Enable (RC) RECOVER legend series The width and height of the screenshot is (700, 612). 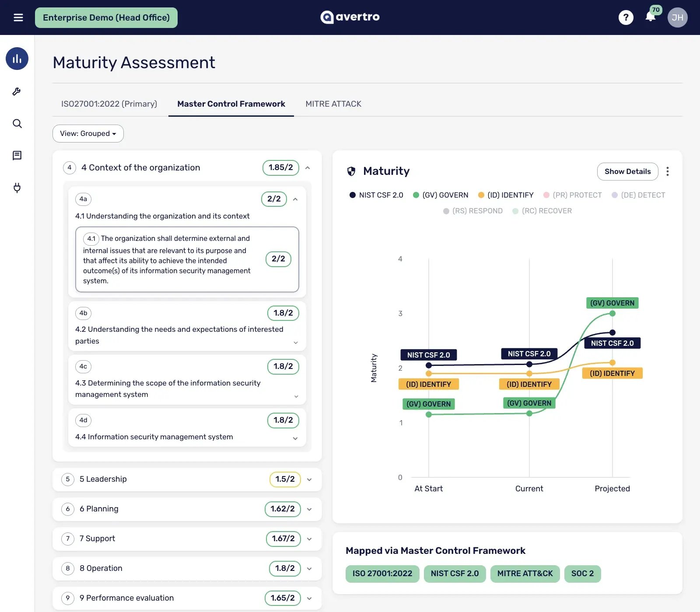[x=542, y=211]
